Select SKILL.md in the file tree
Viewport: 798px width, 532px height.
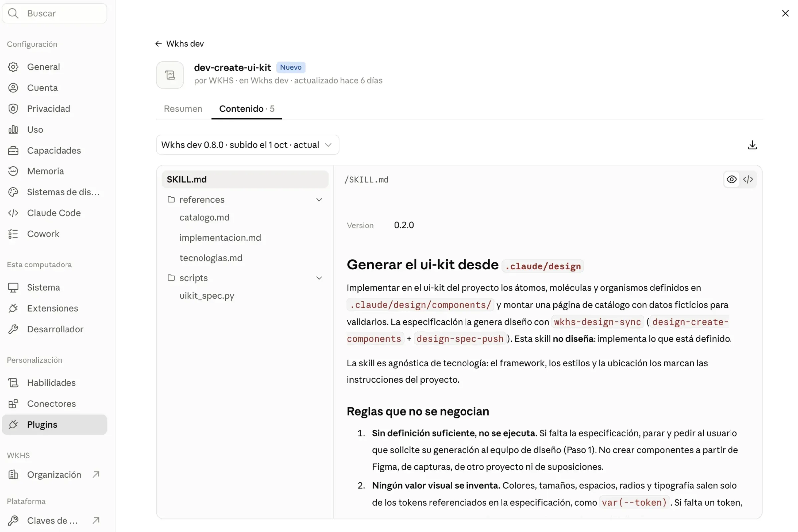tap(245, 179)
